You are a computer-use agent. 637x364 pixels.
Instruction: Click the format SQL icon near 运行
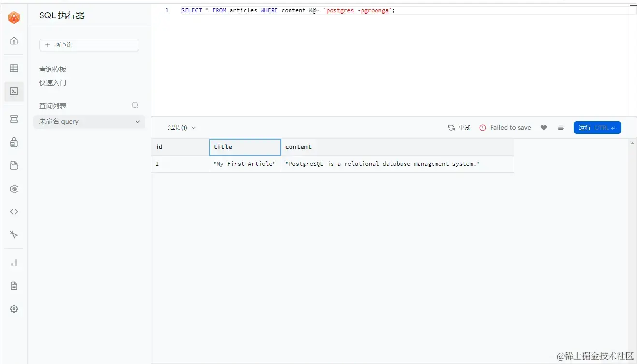[x=561, y=127]
